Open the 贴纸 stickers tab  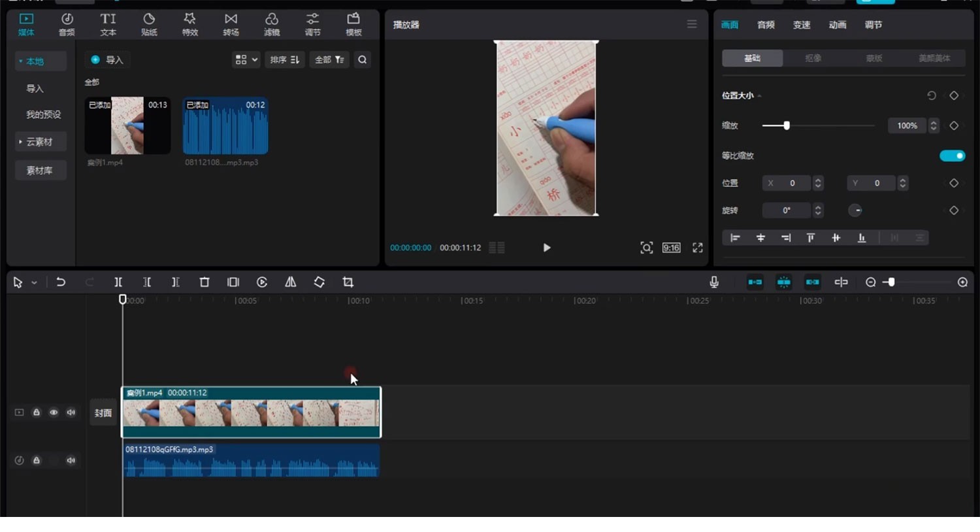[149, 24]
